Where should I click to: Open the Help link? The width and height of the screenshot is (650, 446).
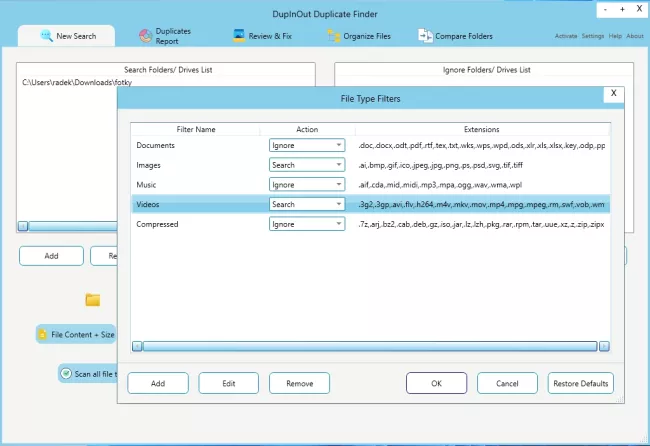(615, 36)
